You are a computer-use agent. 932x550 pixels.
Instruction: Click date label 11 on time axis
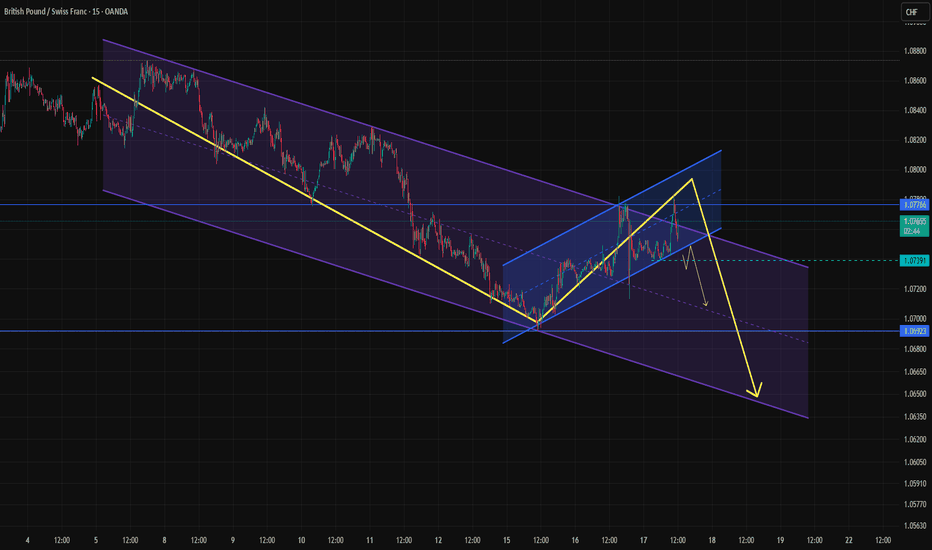click(370, 540)
